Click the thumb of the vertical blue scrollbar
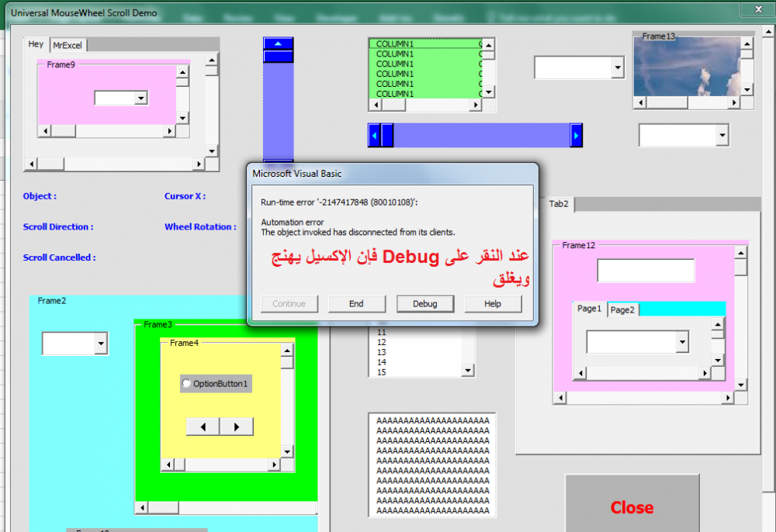The image size is (776, 532). (278, 56)
